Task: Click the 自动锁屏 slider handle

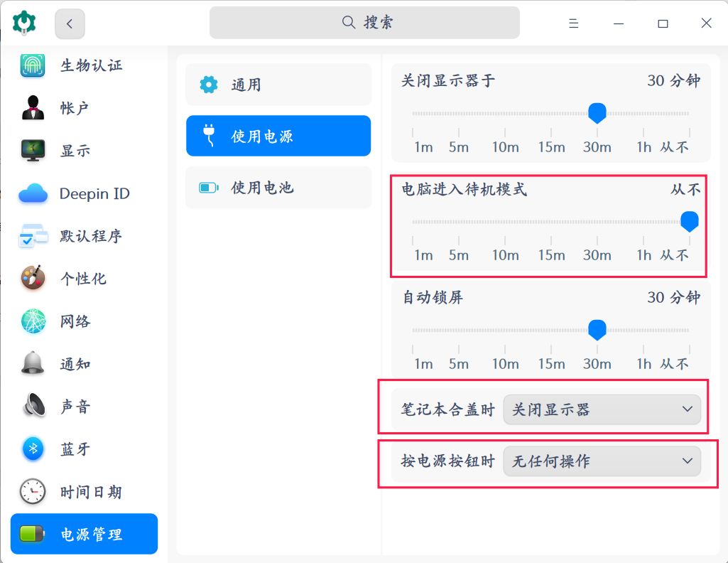Action: 597,330
